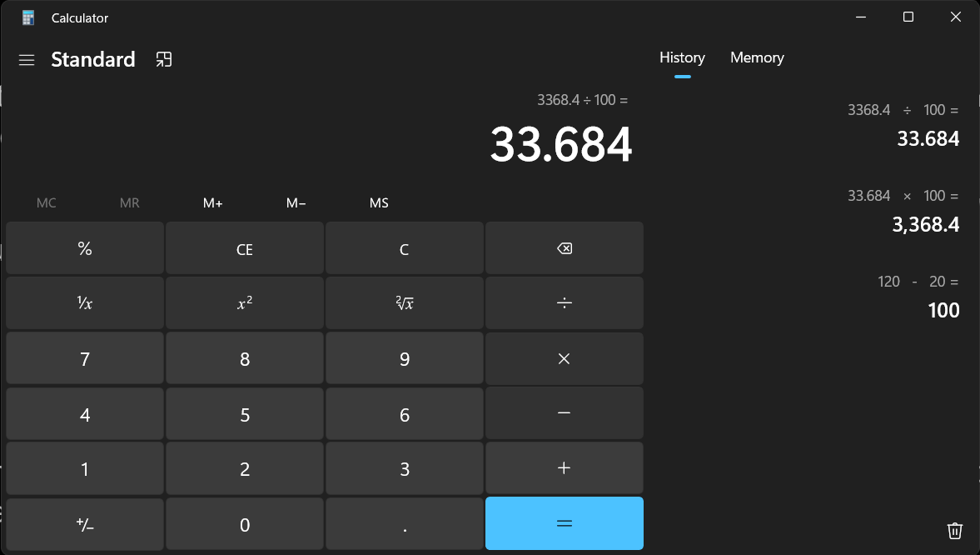Click the reciprocal 1/x key

[85, 303]
